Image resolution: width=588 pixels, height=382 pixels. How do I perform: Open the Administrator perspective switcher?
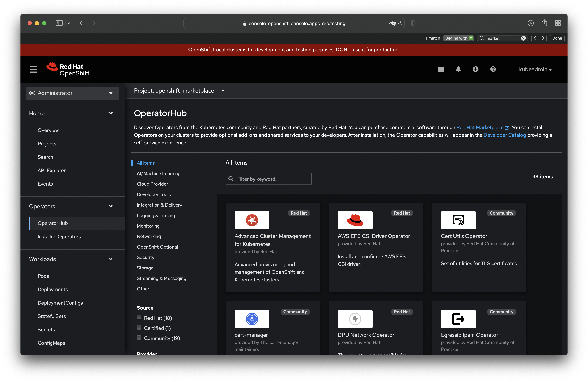(x=72, y=93)
